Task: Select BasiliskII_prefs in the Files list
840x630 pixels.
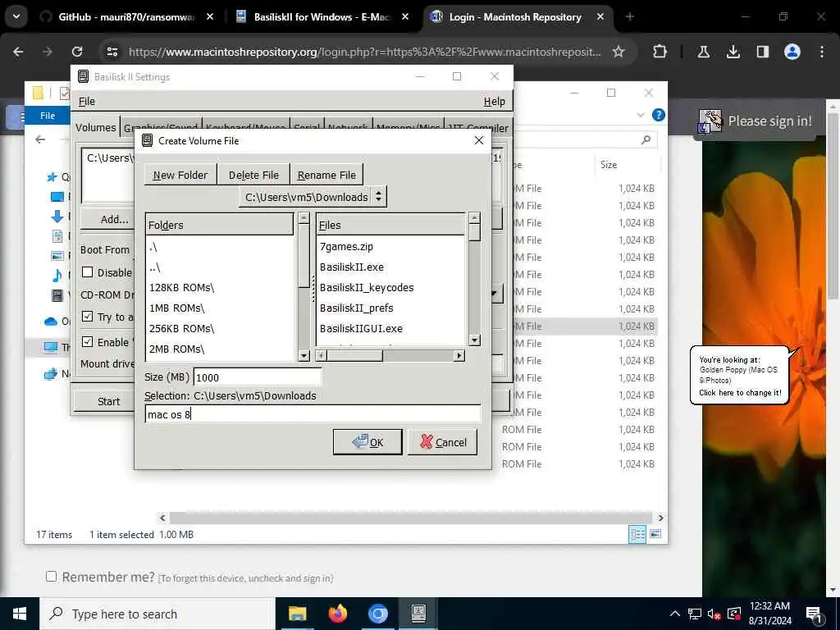Action: pyautogui.click(x=357, y=308)
